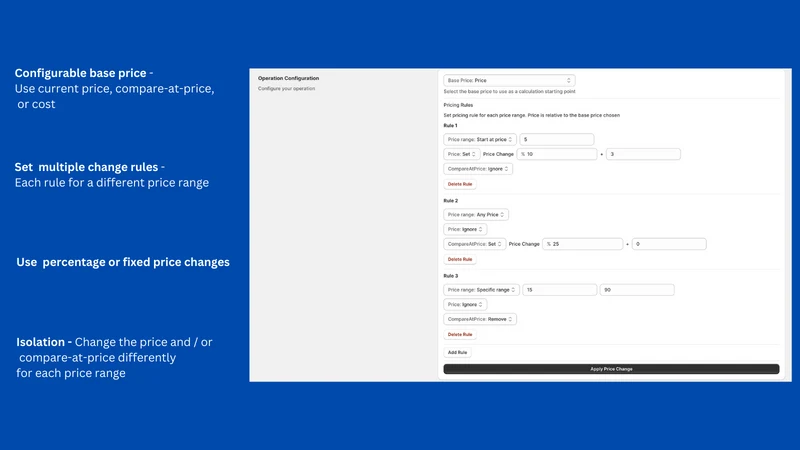Open Rule 1 CompareAtPrice Ignore dropdown
Viewport: 800px width, 450px height.
pos(478,169)
